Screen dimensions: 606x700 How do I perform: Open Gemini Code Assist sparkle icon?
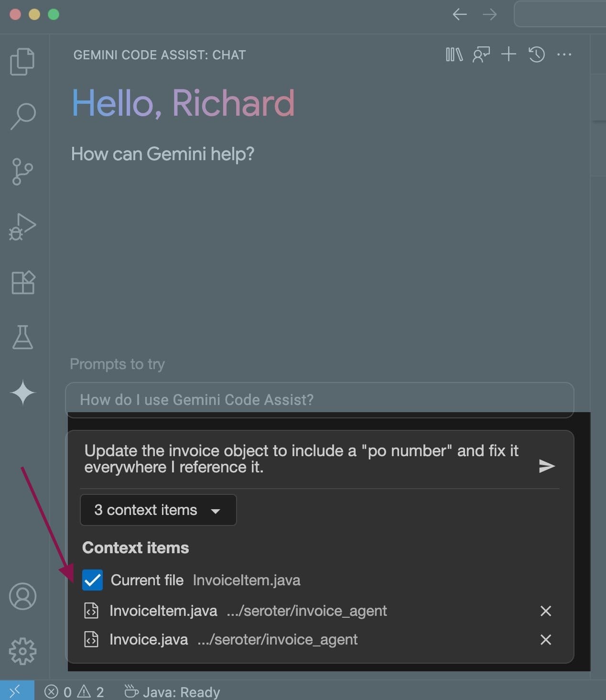tap(22, 393)
